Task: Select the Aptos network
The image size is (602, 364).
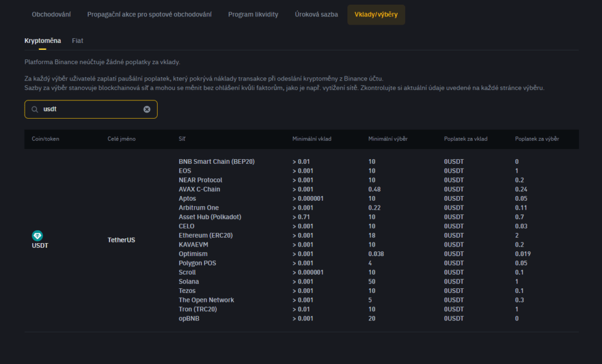Action: [x=188, y=198]
